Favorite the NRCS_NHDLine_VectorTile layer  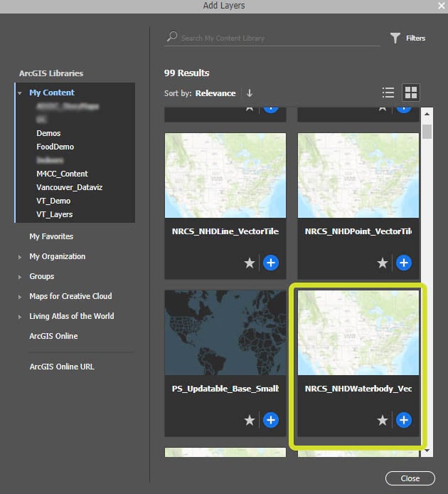[250, 263]
